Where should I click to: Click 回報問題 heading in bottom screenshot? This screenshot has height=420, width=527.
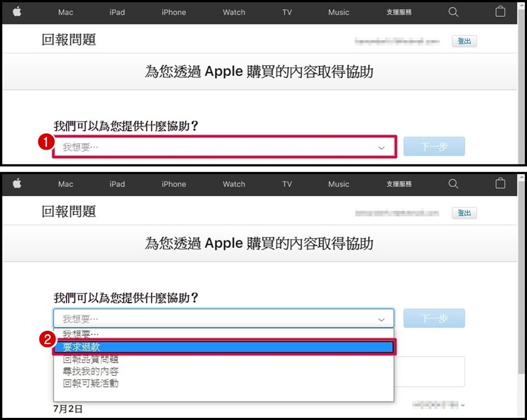click(x=69, y=211)
